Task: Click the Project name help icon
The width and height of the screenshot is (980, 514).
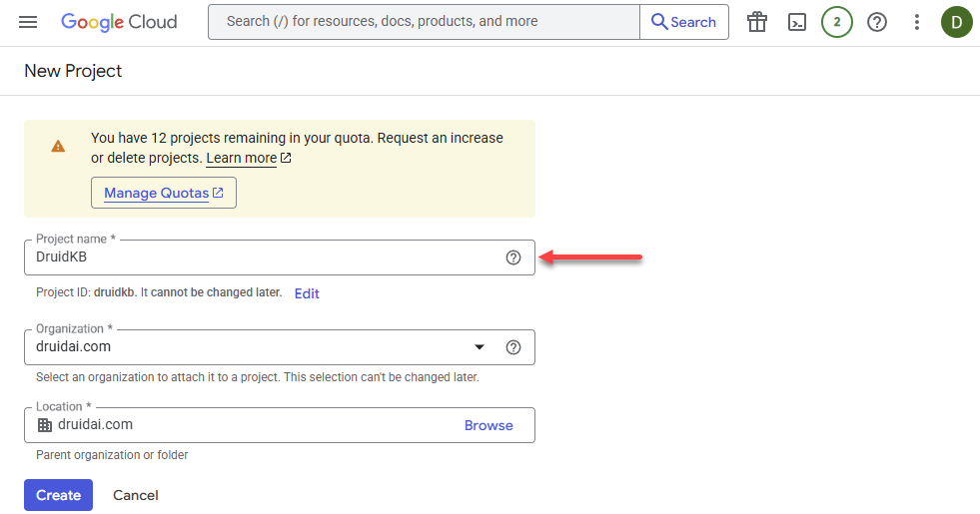Action: 513,257
